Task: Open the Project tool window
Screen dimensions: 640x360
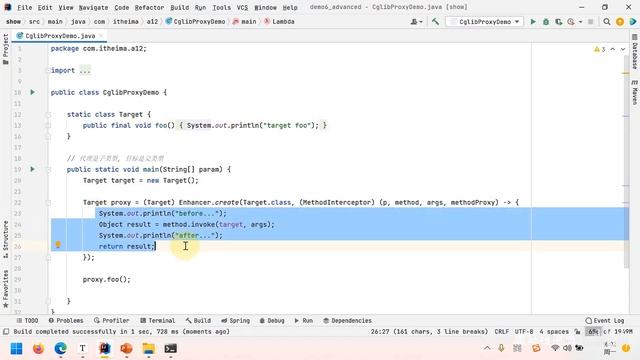Action: 6,49
